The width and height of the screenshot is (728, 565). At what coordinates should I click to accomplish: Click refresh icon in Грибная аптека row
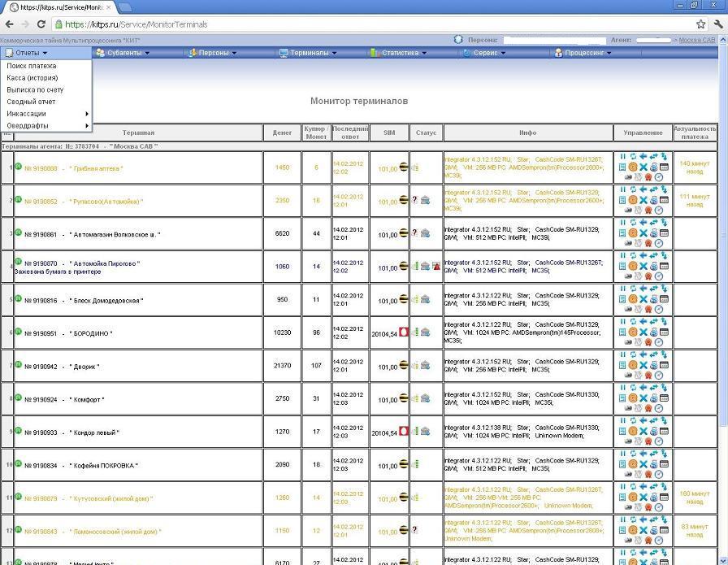click(x=633, y=157)
